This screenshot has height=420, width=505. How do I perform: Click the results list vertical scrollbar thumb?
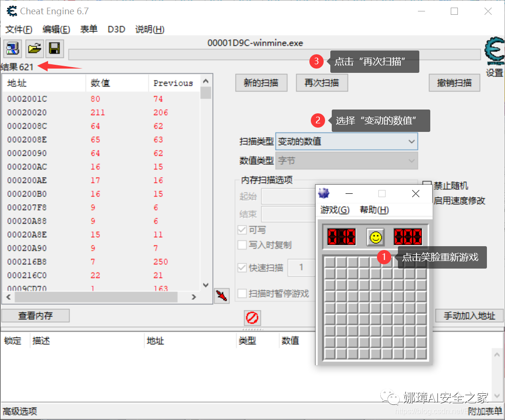pos(206,93)
